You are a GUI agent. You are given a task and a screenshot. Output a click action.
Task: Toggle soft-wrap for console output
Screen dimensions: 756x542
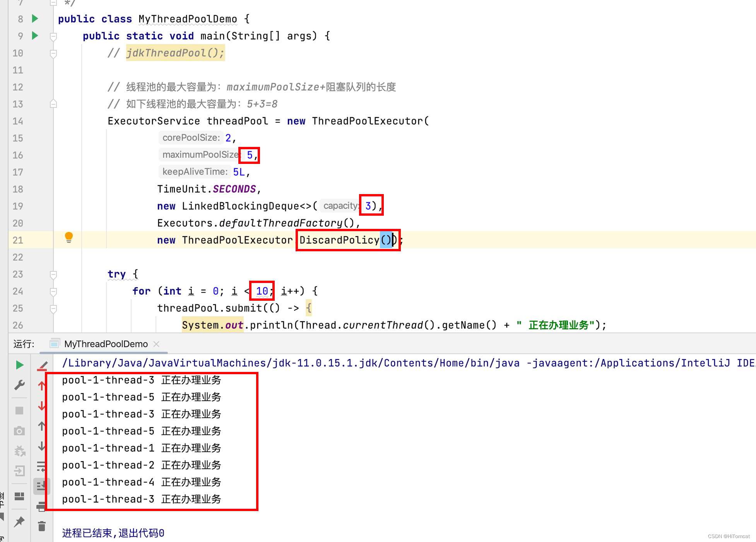click(x=41, y=466)
